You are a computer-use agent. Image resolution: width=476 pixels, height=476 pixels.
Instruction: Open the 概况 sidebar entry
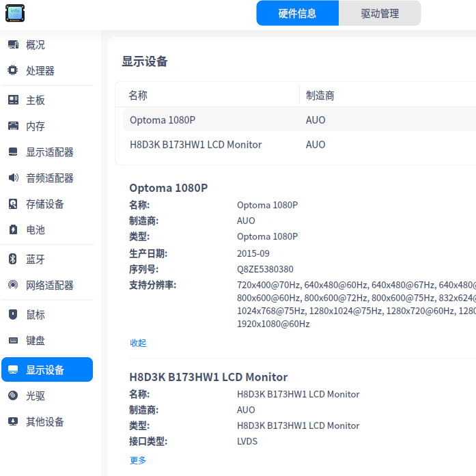click(x=47, y=45)
